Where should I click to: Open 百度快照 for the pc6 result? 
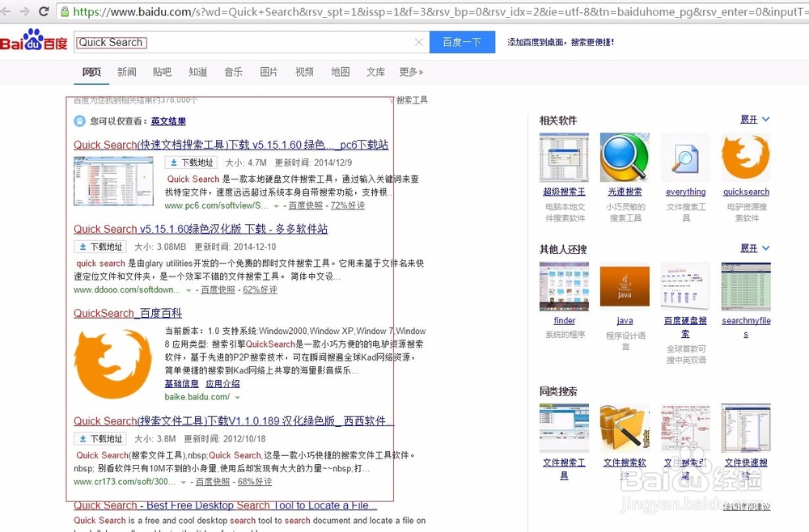click(306, 205)
